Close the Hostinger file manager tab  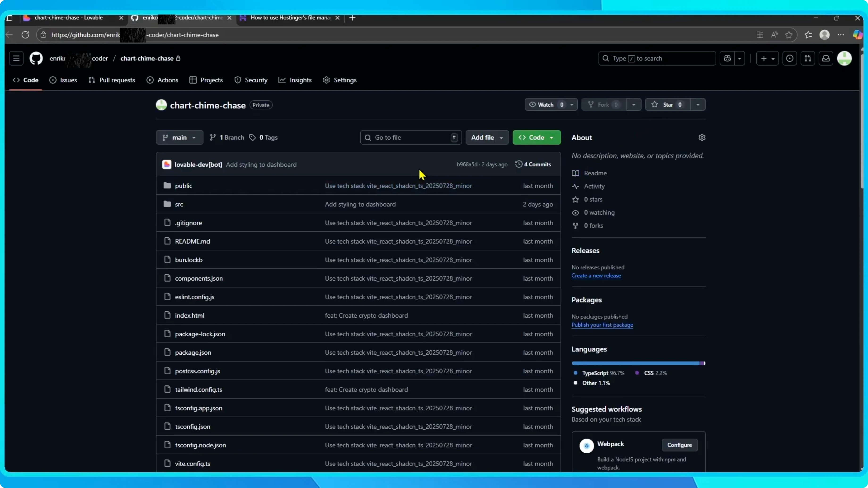pos(337,17)
